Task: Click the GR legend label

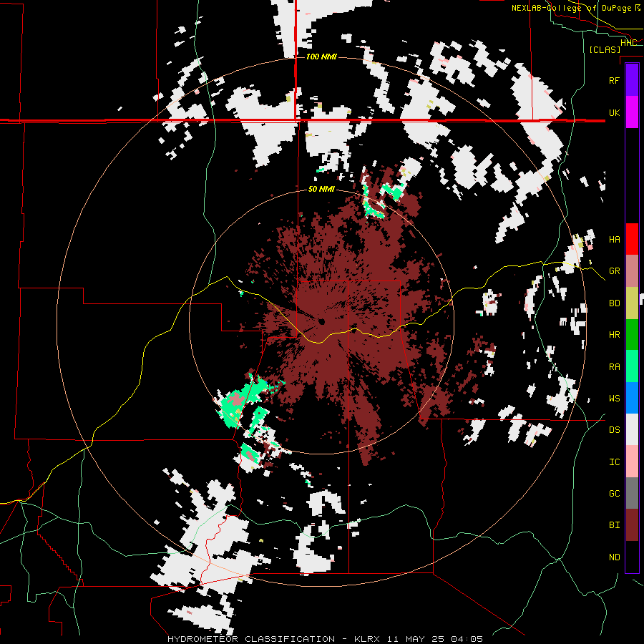Action: pos(614,271)
